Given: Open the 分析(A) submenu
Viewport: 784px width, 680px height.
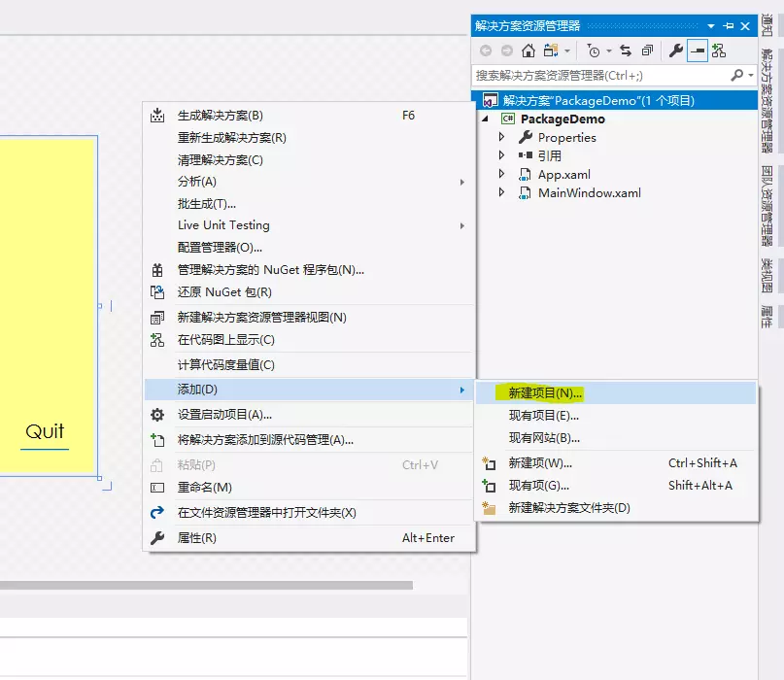Looking at the screenshot, I should coord(309,182).
